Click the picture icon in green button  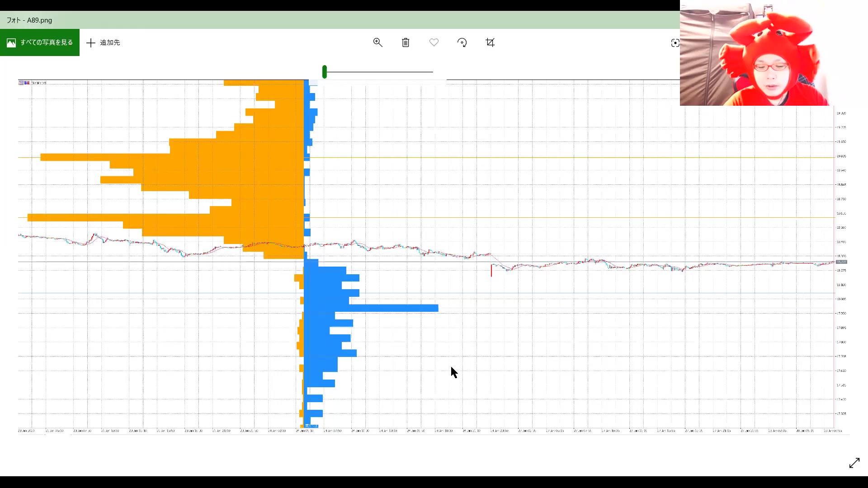click(11, 42)
